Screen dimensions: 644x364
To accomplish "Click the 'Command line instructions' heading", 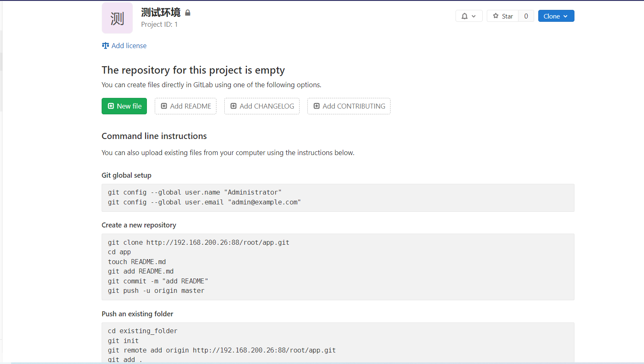I will (x=154, y=136).
